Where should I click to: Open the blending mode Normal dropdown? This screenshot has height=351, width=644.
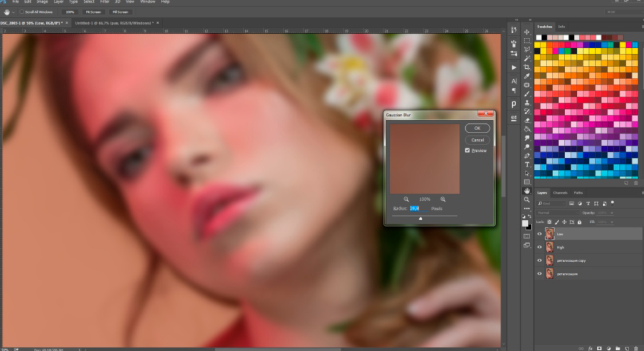coord(557,213)
